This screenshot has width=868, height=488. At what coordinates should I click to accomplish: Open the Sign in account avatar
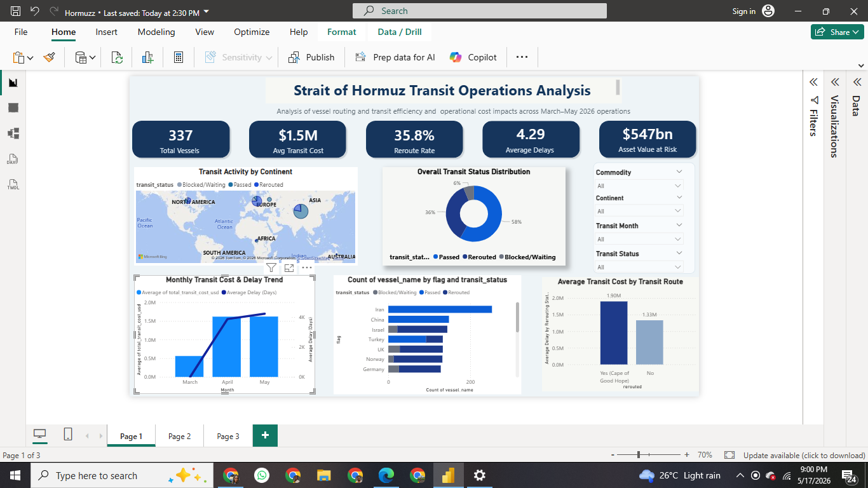click(x=768, y=11)
